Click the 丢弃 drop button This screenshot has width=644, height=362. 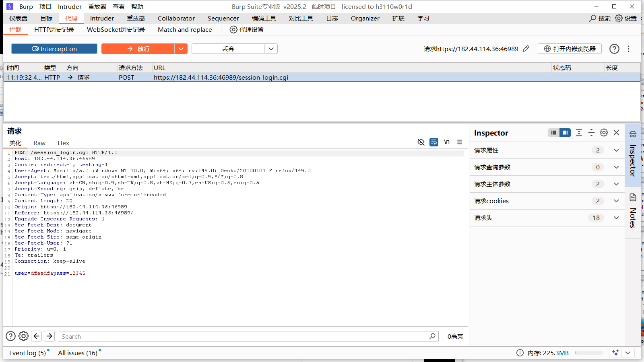228,49
